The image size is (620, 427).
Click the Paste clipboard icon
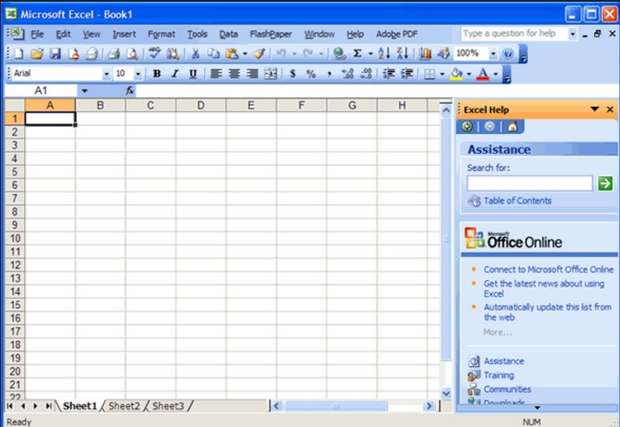pyautogui.click(x=232, y=53)
